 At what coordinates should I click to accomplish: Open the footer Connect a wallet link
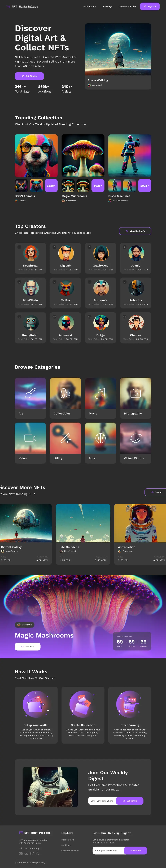point(70,851)
